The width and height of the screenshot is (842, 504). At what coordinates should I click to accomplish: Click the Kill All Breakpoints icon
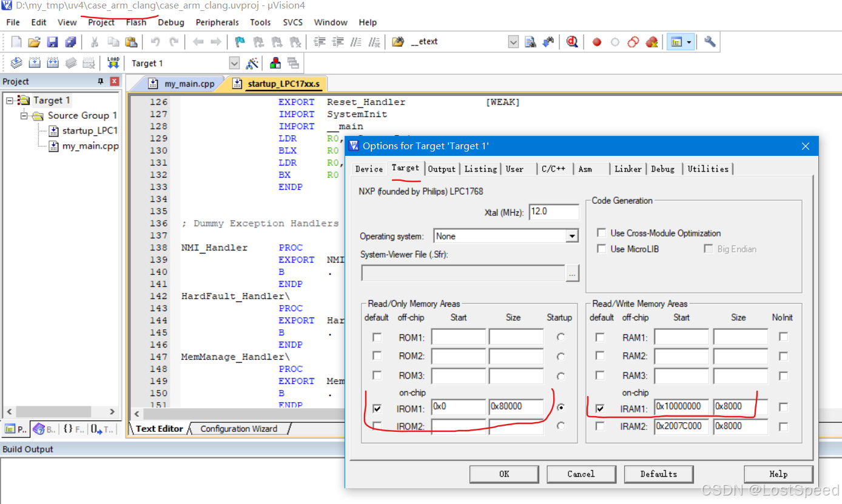pos(652,42)
